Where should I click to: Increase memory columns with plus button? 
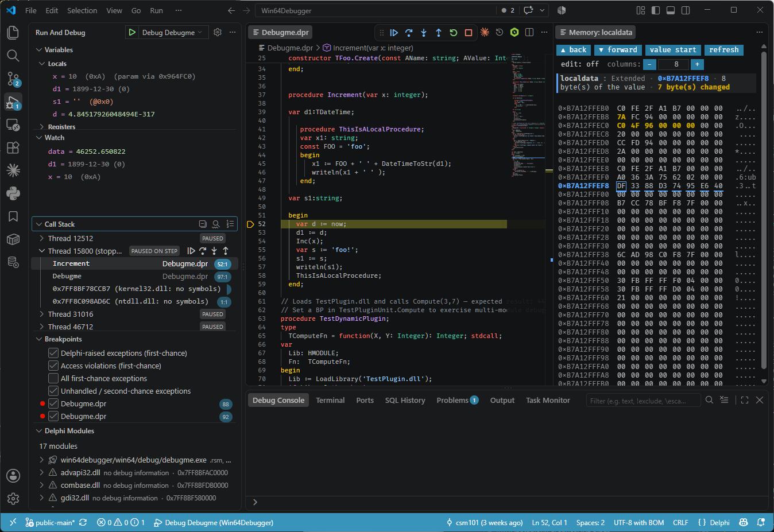coord(697,64)
